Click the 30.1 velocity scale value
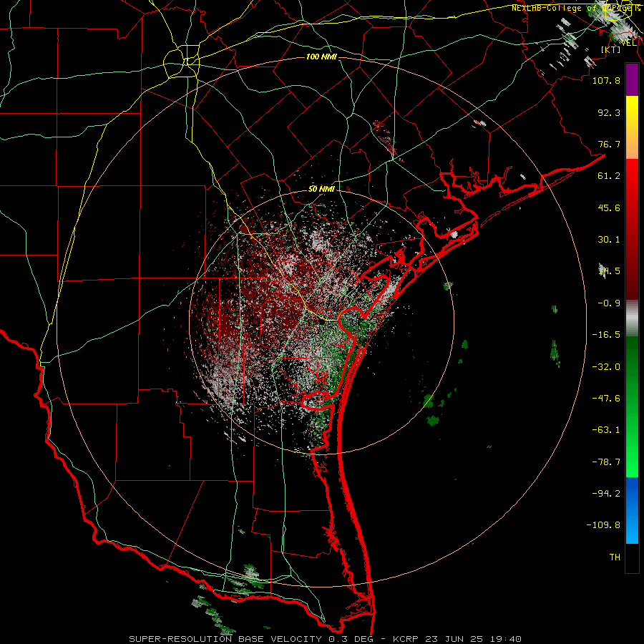The width and height of the screenshot is (644, 644). coord(609,240)
